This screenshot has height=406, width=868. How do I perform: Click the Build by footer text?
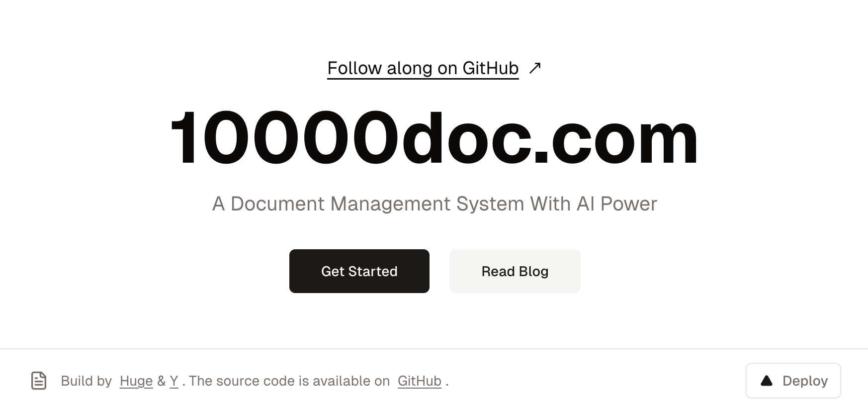click(x=87, y=381)
